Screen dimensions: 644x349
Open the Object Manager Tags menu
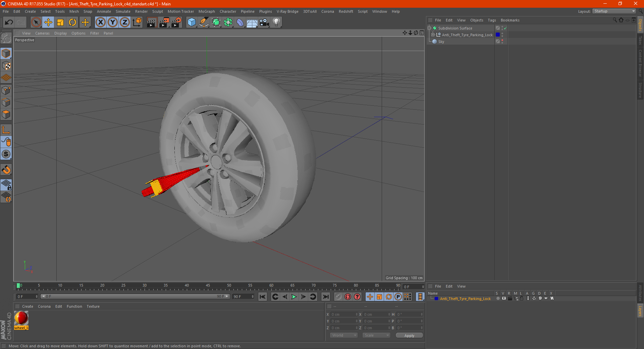[492, 20]
